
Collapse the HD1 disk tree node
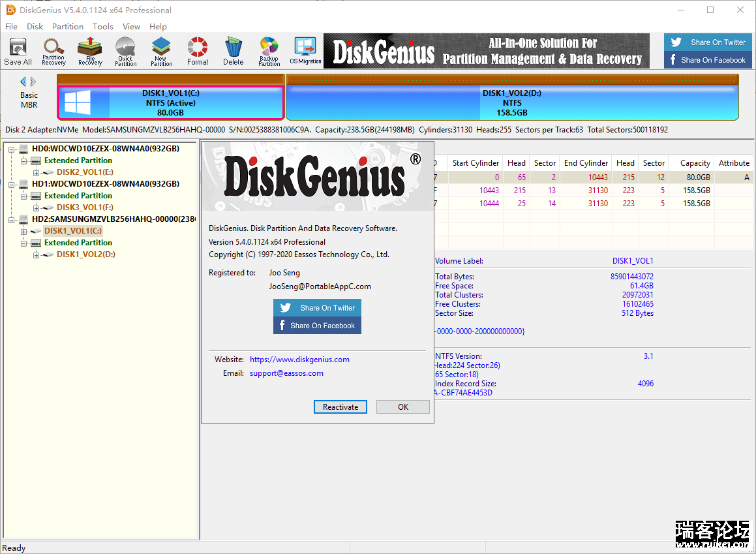tap(11, 184)
